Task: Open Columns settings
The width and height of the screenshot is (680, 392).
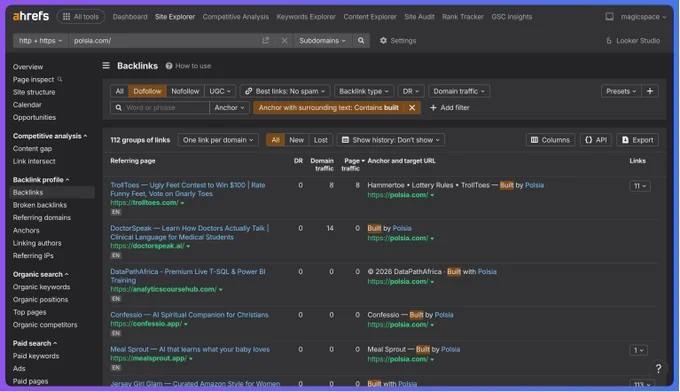Action: [550, 140]
